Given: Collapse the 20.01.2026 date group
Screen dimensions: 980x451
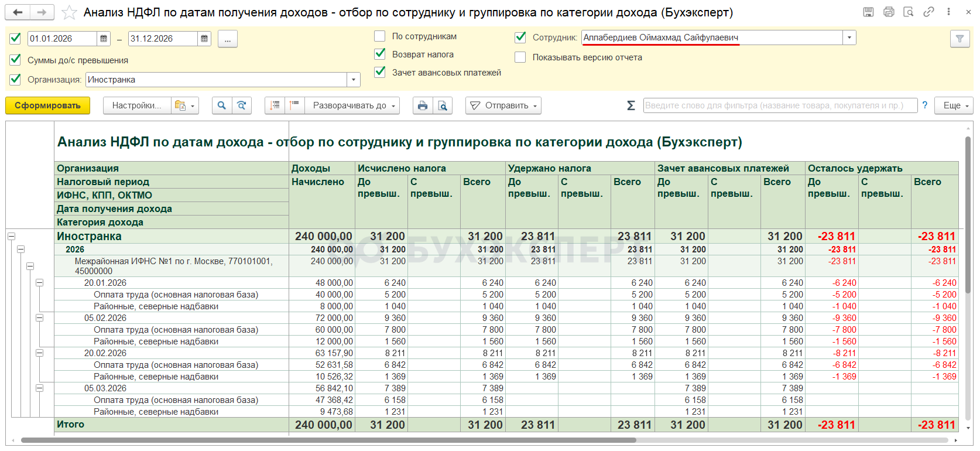Looking at the screenshot, I should pyautogui.click(x=39, y=283).
